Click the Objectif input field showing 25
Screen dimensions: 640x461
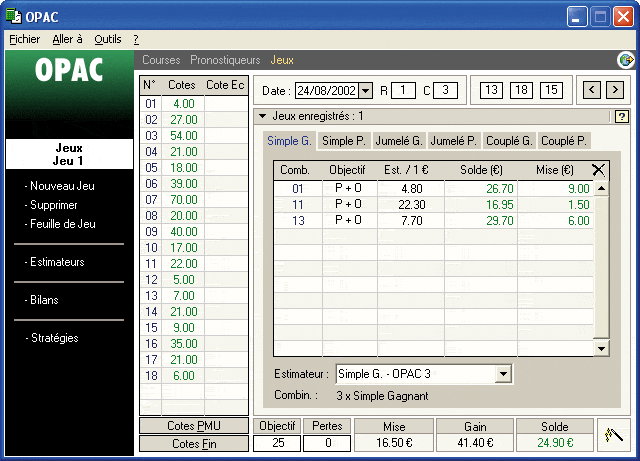278,443
